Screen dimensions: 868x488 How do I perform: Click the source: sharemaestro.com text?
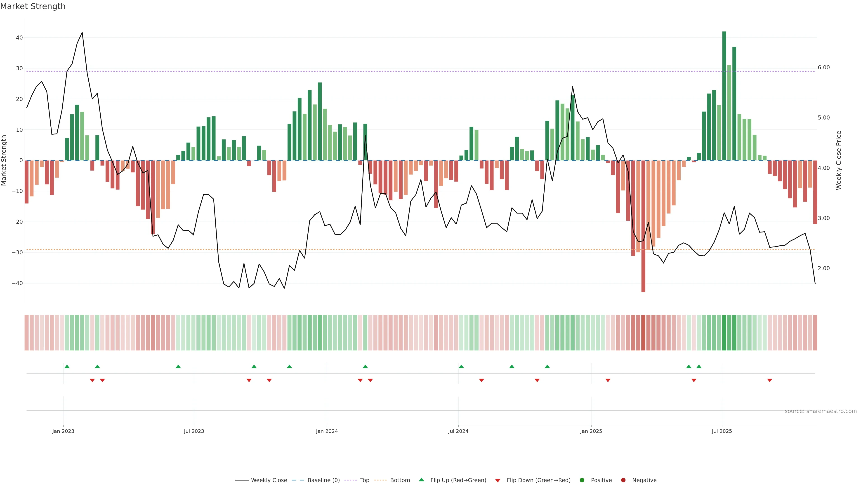pos(821,411)
